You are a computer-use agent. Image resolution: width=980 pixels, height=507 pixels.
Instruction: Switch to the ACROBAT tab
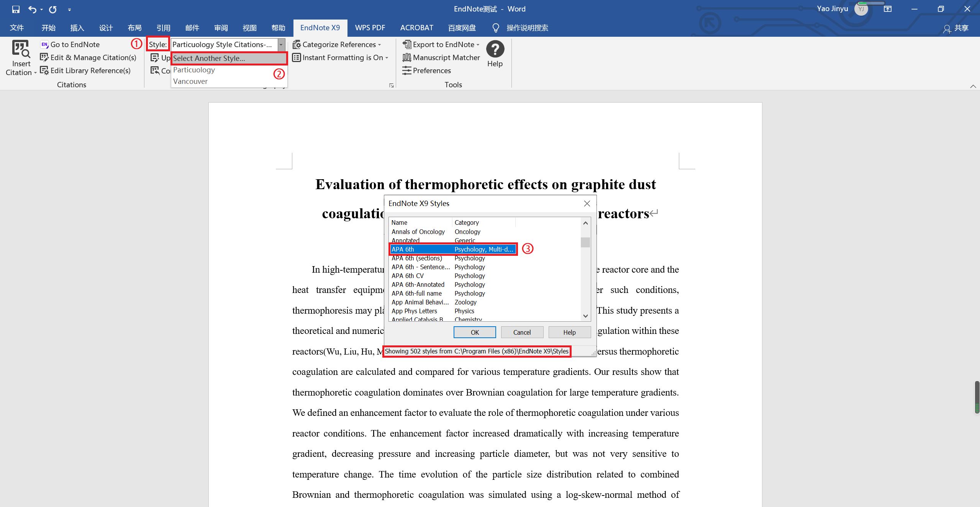click(x=416, y=28)
